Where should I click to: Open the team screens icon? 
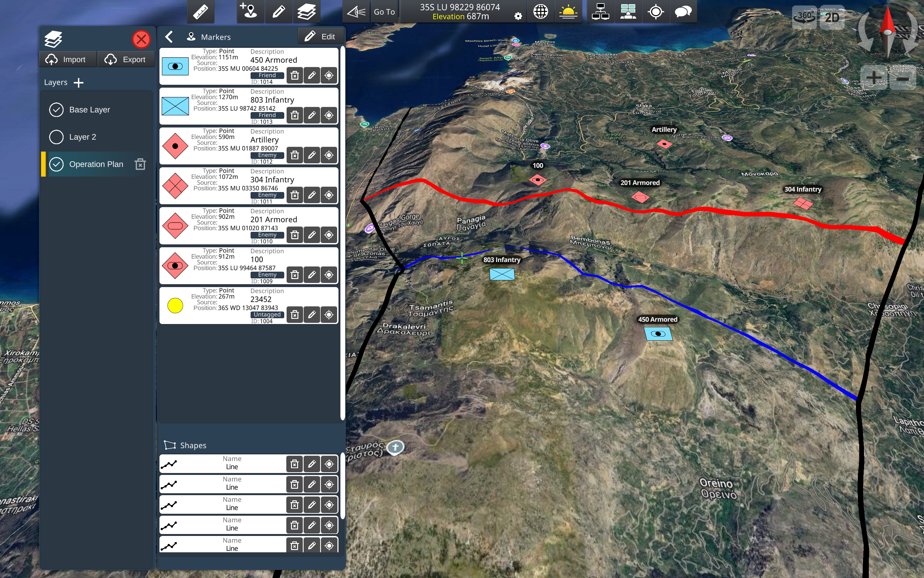pyautogui.click(x=628, y=12)
